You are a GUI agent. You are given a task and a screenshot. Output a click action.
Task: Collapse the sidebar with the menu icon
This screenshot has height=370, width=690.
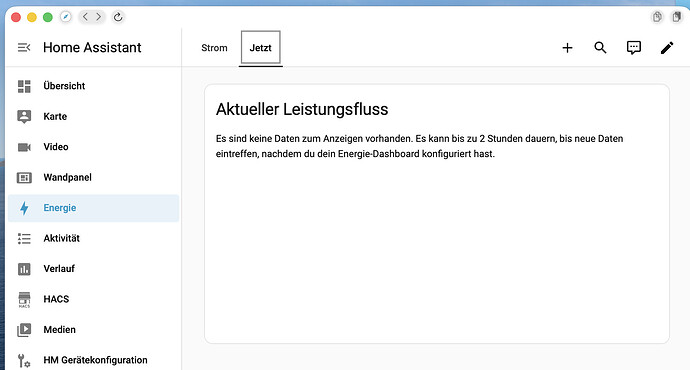pos(24,47)
